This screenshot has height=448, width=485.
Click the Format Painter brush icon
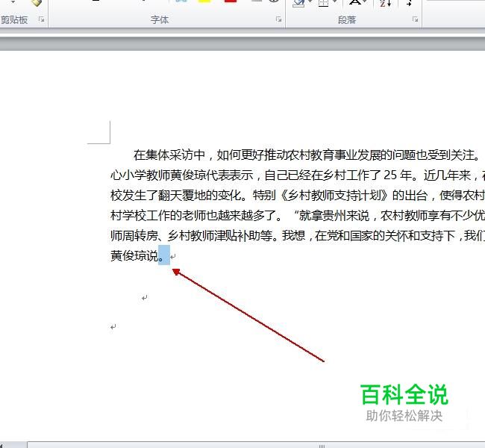(37, 3)
